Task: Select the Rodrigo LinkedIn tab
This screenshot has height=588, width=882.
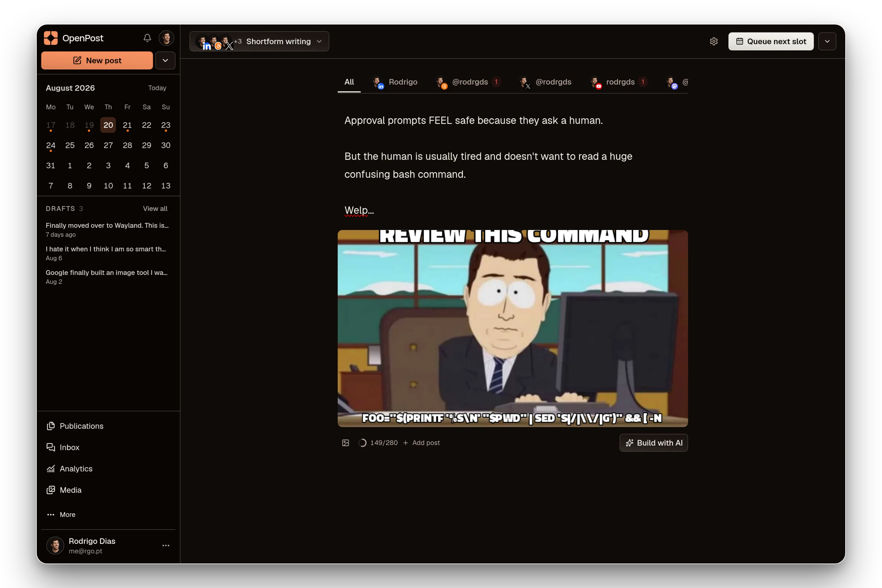Action: click(395, 82)
